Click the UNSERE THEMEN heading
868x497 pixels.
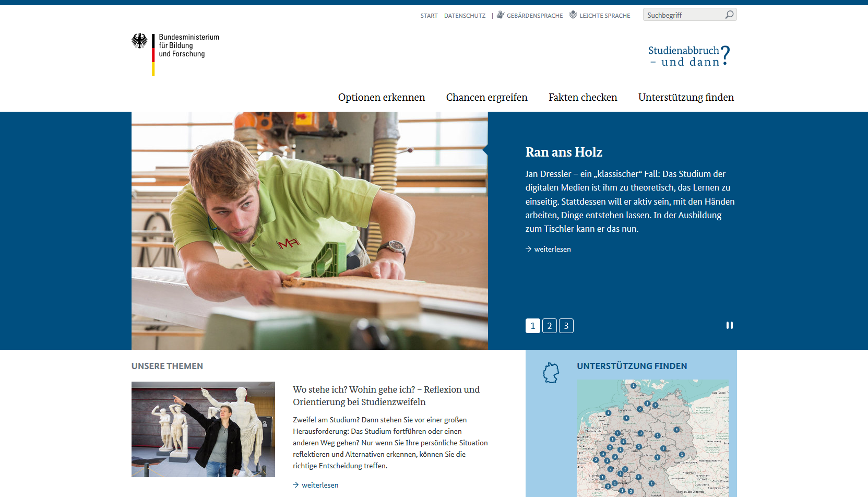167,366
